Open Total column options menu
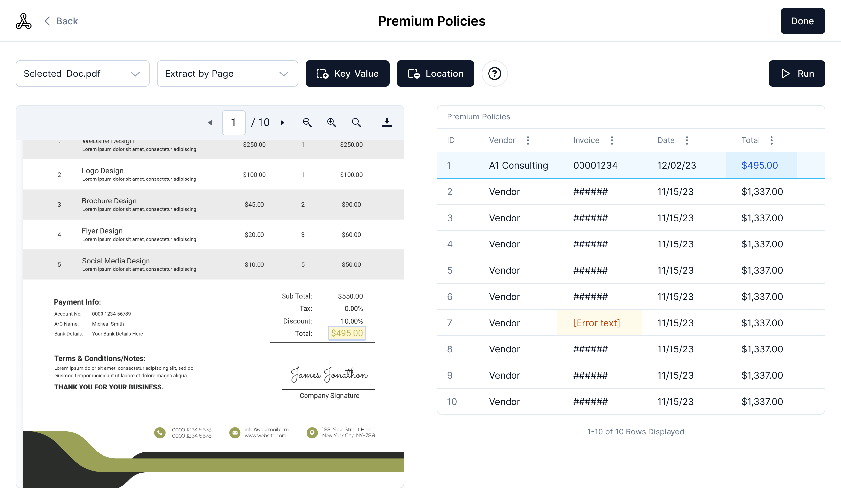 click(x=771, y=140)
